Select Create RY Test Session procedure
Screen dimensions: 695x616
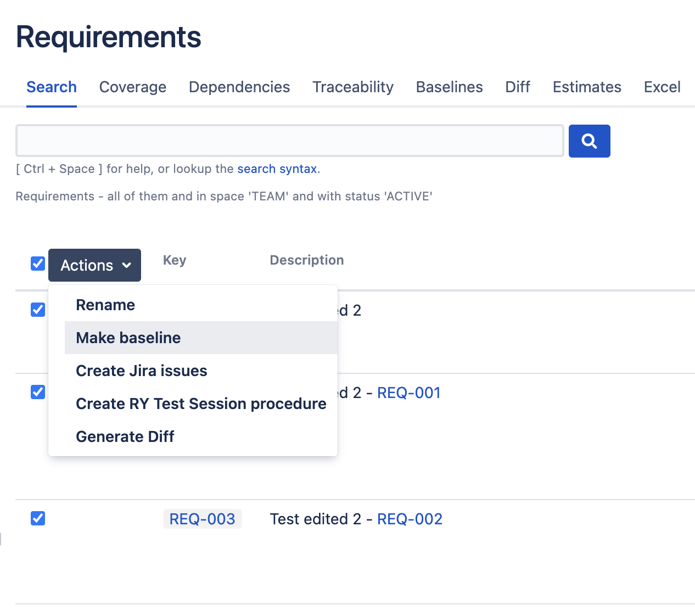201,404
